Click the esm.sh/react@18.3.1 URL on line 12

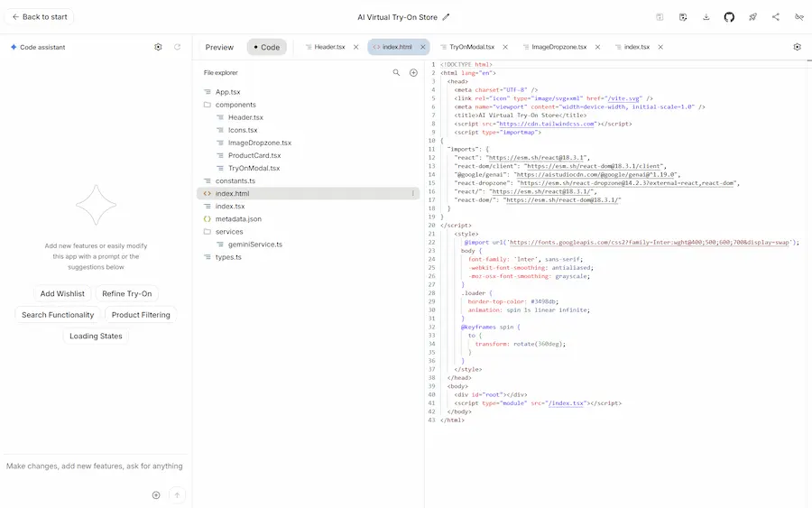click(538, 157)
